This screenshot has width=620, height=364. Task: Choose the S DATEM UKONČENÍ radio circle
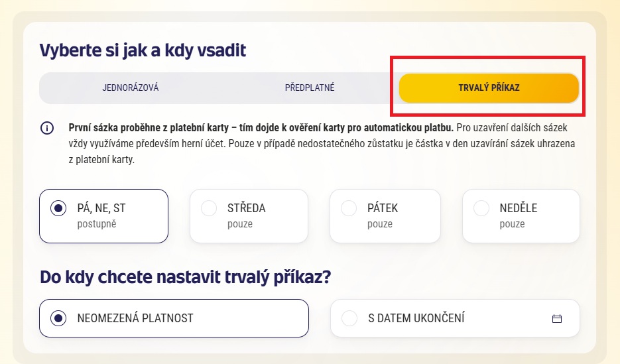coord(349,318)
